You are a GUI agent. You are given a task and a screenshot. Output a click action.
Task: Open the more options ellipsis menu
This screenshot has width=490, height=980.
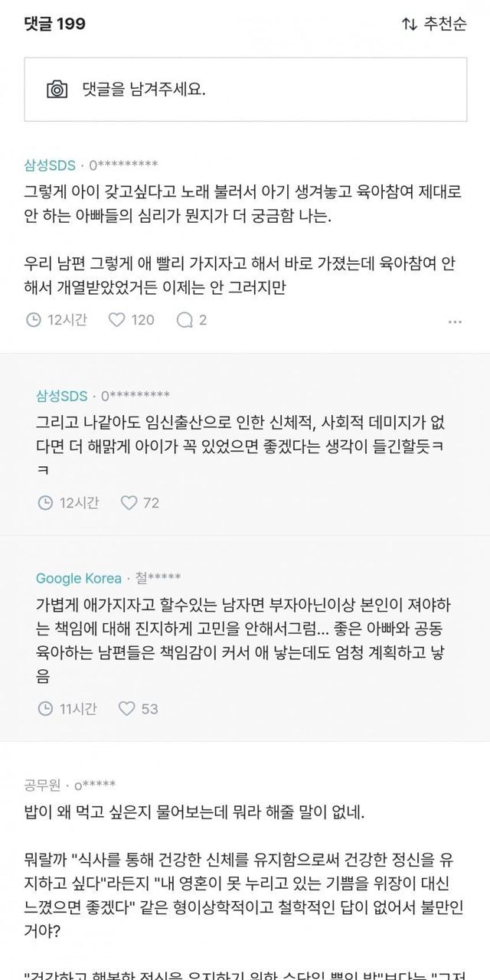(456, 320)
